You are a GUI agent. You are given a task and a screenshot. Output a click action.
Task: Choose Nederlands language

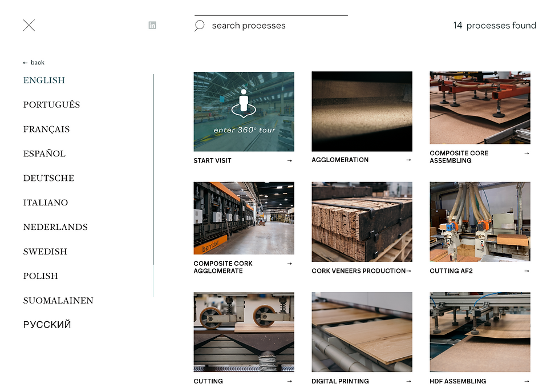(55, 227)
